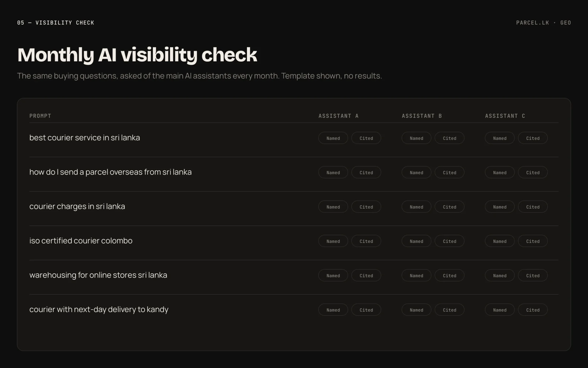Select the 'how do I send a parcel overseas' prompt
Viewport: 588px width, 368px height.
click(110, 172)
